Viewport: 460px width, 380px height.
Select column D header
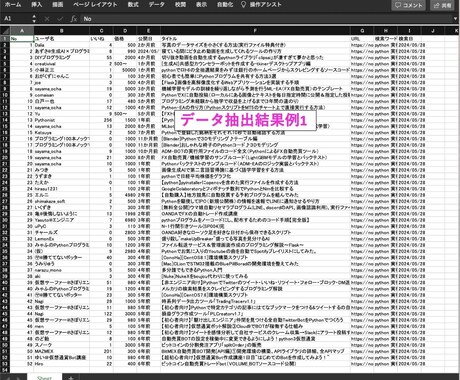pos(125,31)
